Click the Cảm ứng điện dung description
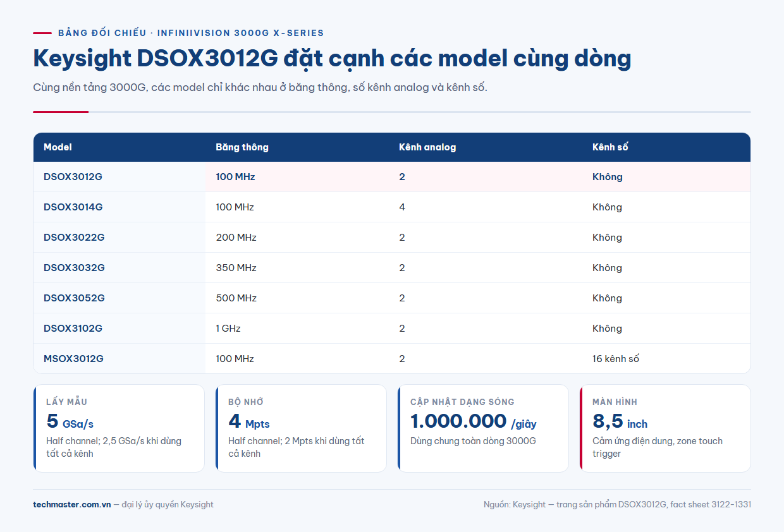784x532 pixels. point(658,447)
